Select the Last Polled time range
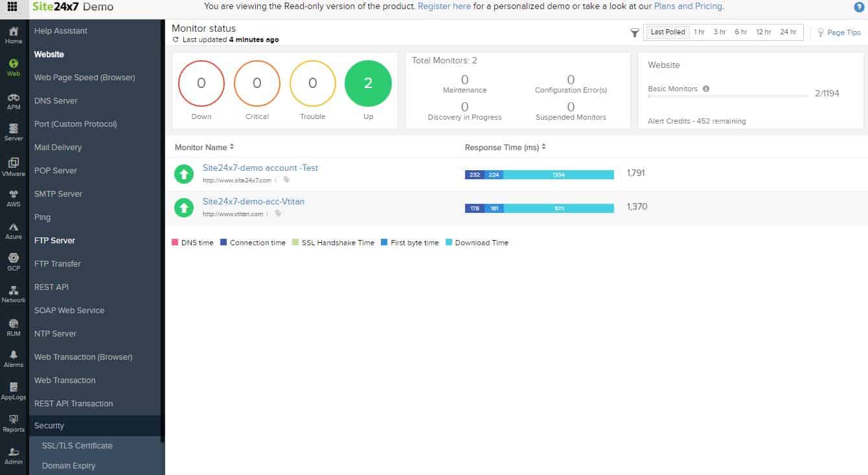 tap(668, 32)
